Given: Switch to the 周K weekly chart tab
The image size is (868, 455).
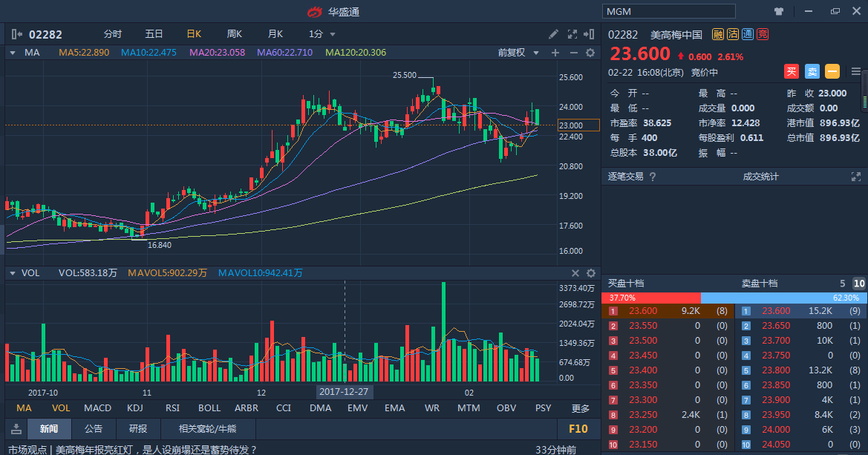Looking at the screenshot, I should [x=235, y=34].
